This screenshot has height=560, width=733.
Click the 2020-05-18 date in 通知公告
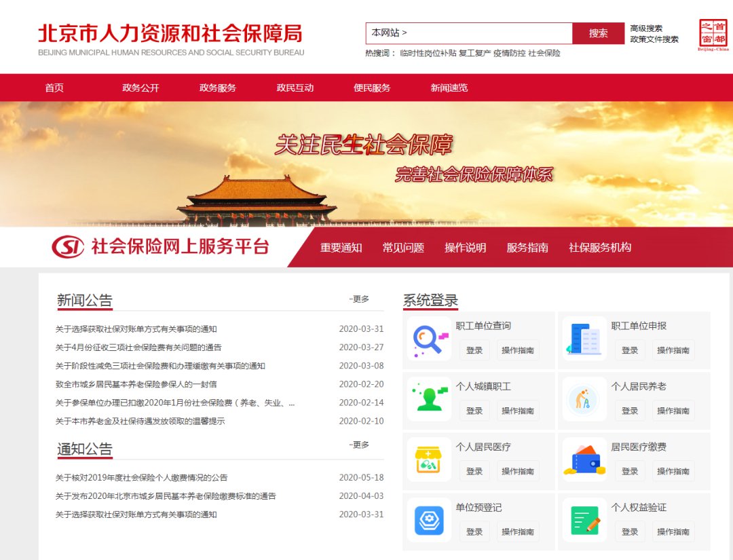(x=361, y=478)
